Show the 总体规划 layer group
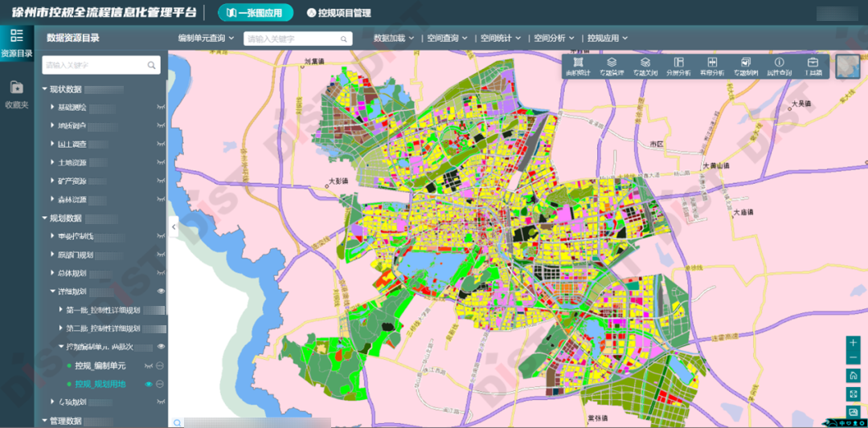This screenshot has width=868, height=428. point(161,273)
